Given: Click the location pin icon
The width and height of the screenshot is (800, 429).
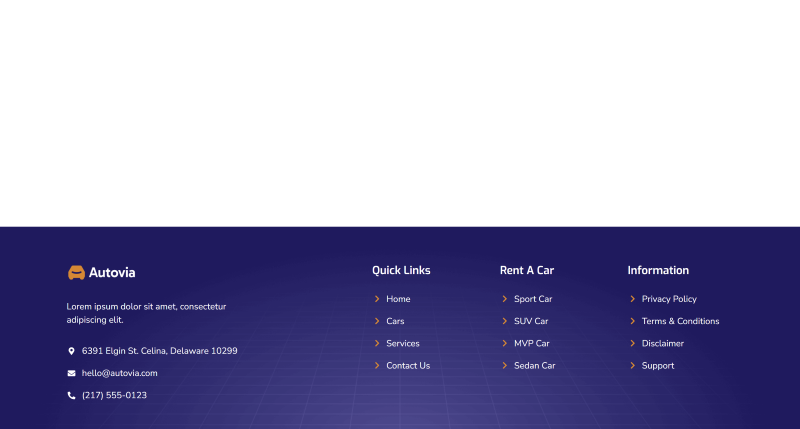Looking at the screenshot, I should [x=71, y=351].
